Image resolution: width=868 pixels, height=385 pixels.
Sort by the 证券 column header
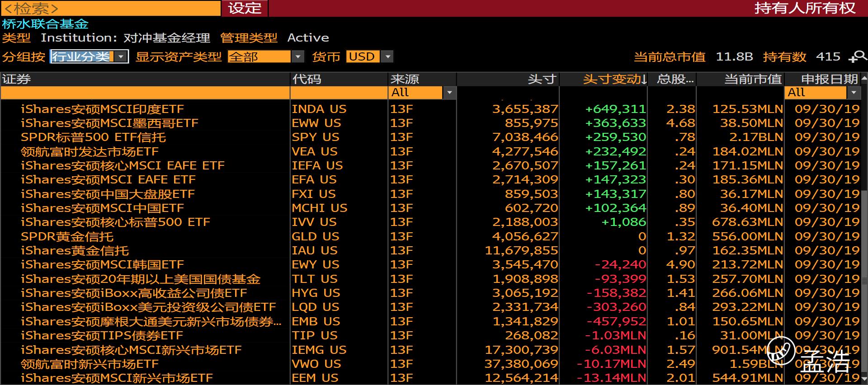click(145, 79)
